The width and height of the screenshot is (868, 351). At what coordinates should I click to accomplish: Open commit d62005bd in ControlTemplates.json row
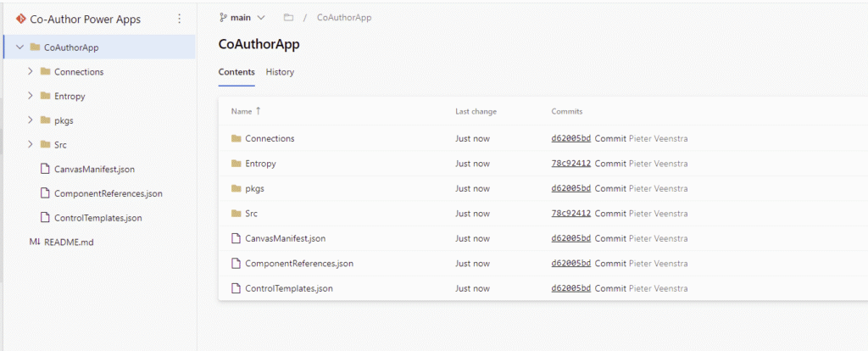click(571, 288)
